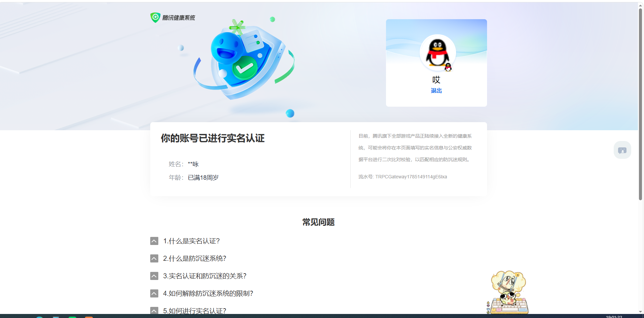Viewport: 644px width, 318px height.
Task: Click the QQ penguin avatar picture
Action: (438, 53)
